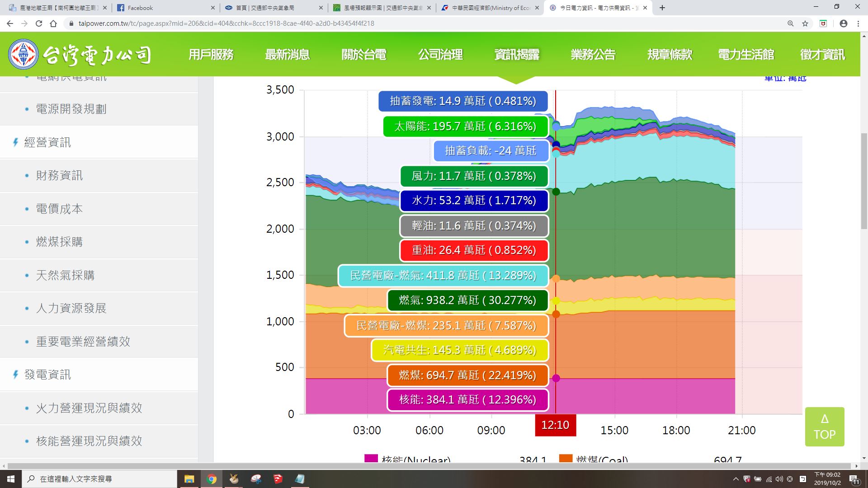868x488 pixels.
Task: Open the zoom magnifier icon in address bar
Action: point(791,23)
